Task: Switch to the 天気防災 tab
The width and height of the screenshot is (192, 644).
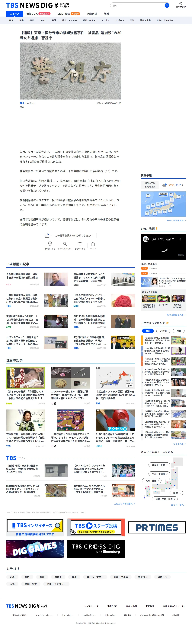Action: [x=92, y=14]
